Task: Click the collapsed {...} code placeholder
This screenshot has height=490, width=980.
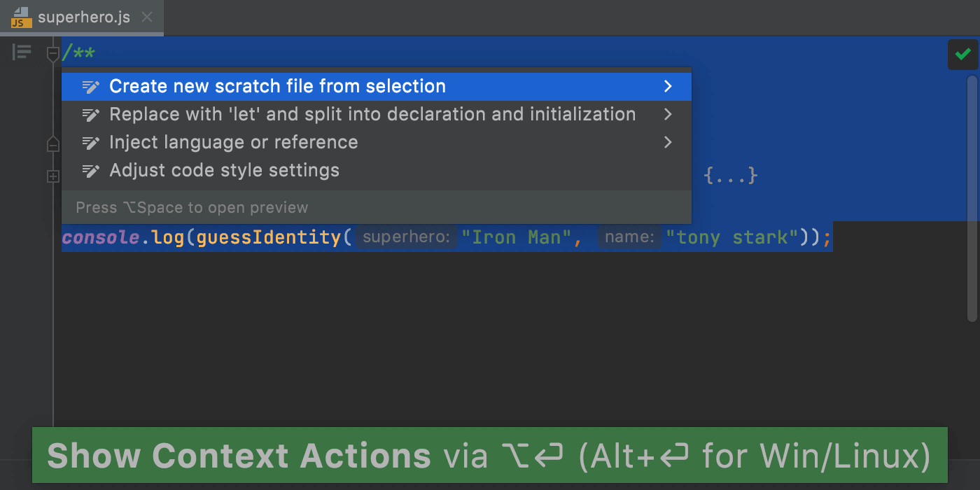Action: tap(731, 176)
